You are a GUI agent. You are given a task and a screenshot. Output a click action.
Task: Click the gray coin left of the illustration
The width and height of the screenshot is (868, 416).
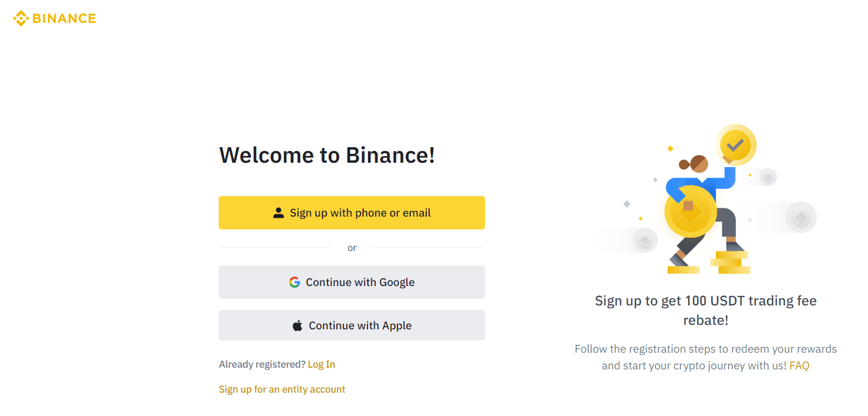click(645, 240)
